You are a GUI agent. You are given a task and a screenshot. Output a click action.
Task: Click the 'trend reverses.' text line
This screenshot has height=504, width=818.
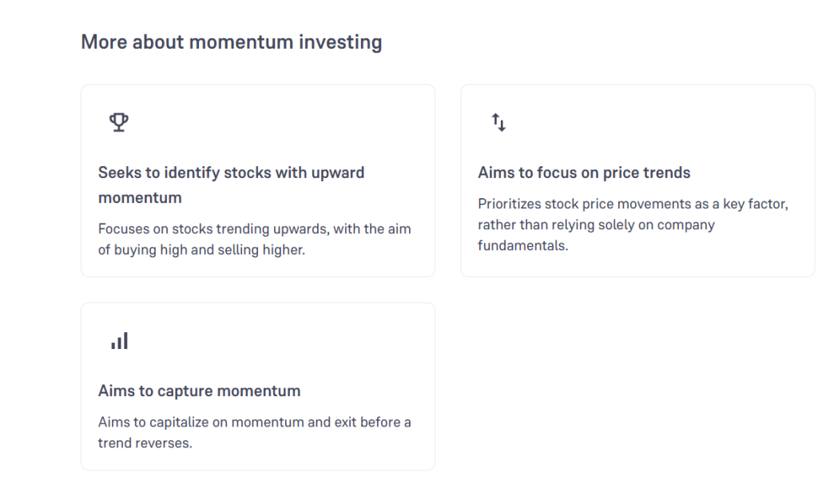(x=145, y=442)
